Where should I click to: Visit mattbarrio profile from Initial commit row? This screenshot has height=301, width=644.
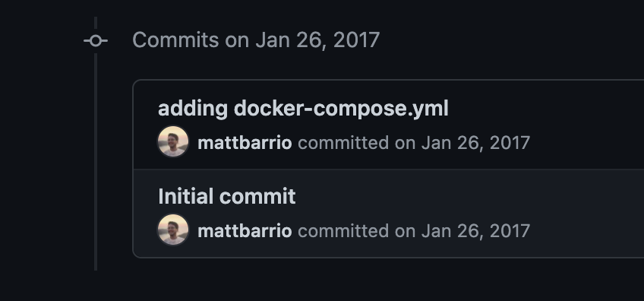click(x=245, y=231)
